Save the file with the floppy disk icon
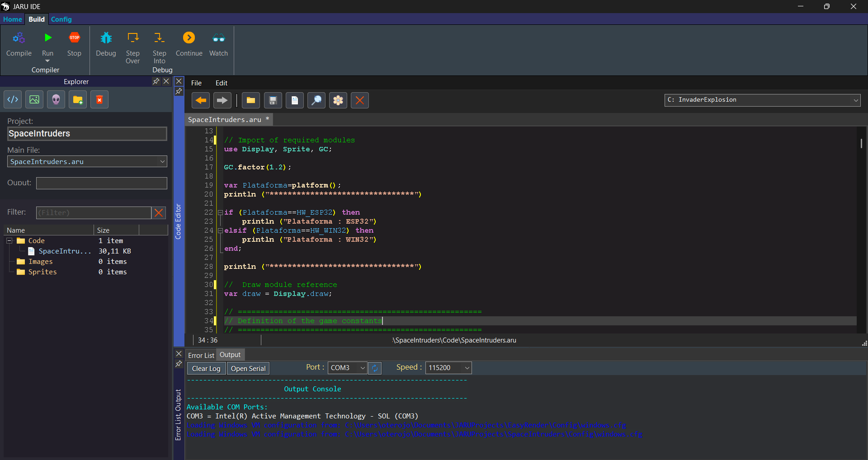Screen dimensions: 868x460 click(x=273, y=100)
